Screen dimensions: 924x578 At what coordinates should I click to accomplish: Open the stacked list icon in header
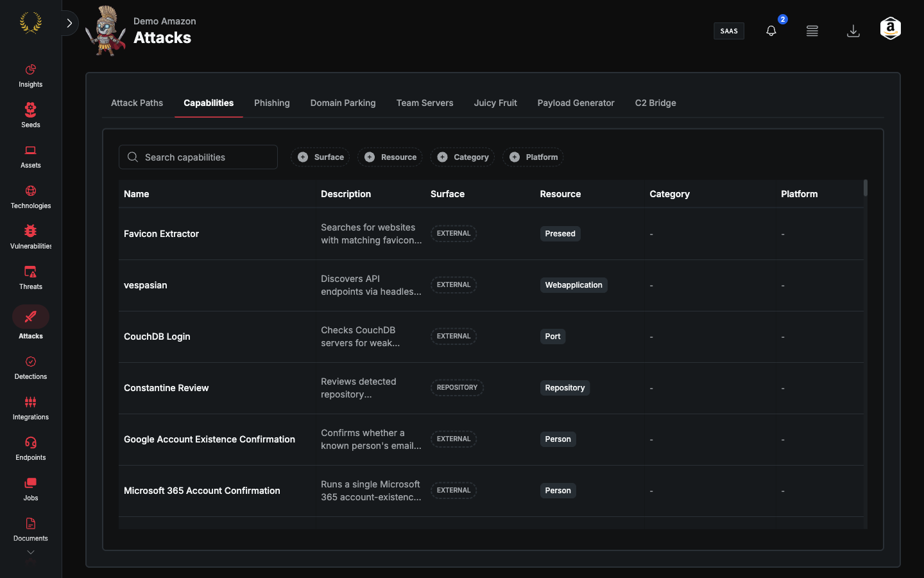pyautogui.click(x=812, y=31)
